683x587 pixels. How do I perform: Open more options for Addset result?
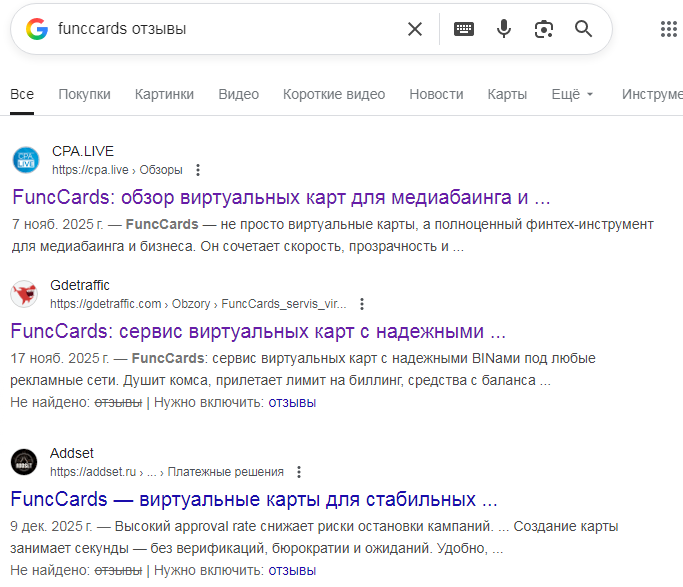point(299,472)
